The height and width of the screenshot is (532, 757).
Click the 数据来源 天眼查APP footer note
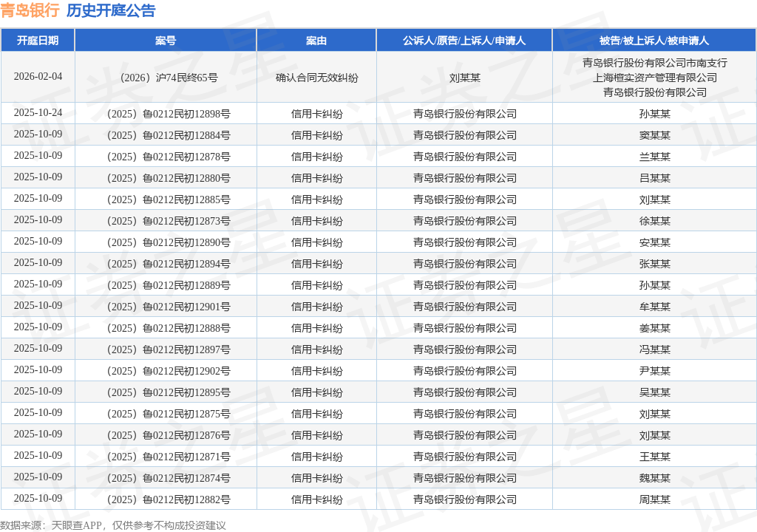113,525
